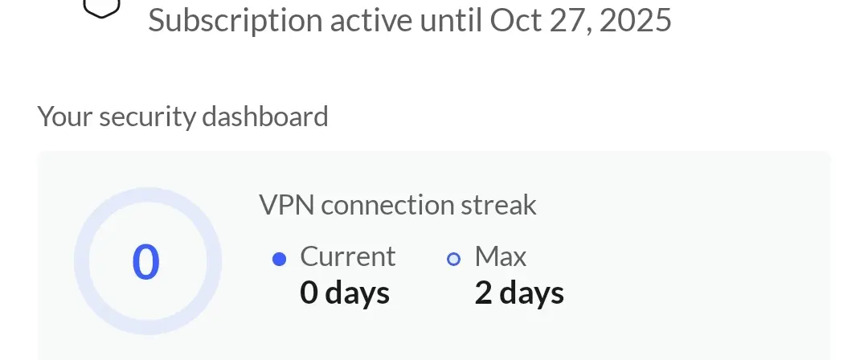The width and height of the screenshot is (868, 360).
Task: Select the 0 days current value
Action: tap(344, 293)
